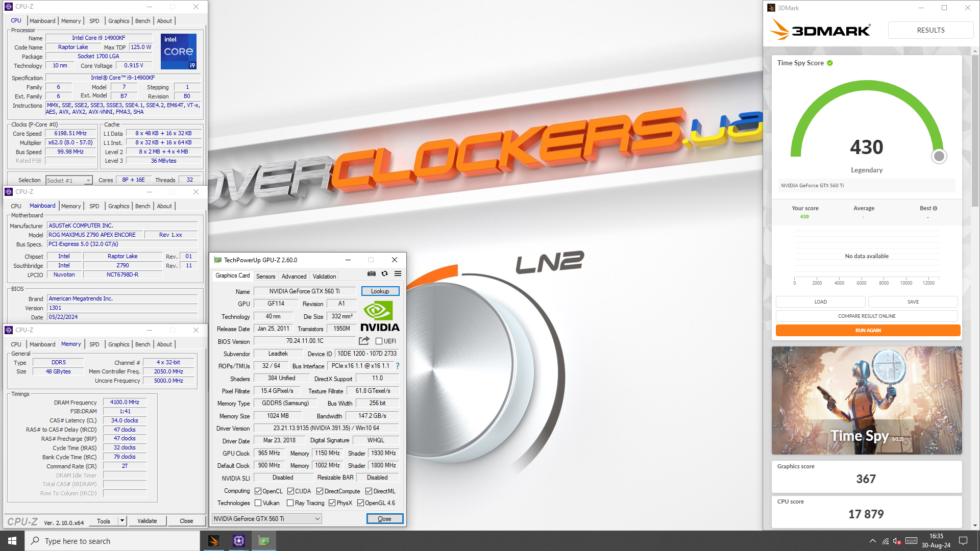Viewport: 980px width, 551px height.
Task: Click the 3DMark RESULTS button
Action: (x=930, y=30)
